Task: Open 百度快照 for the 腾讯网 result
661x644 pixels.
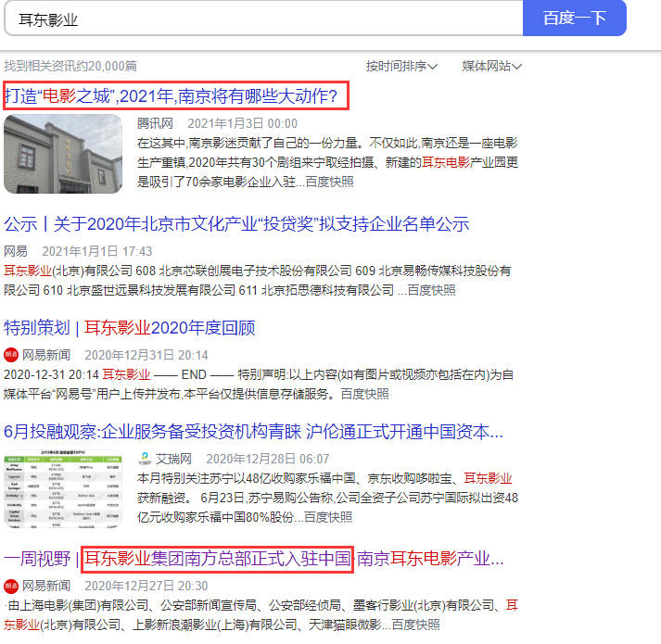Action: coord(329,182)
